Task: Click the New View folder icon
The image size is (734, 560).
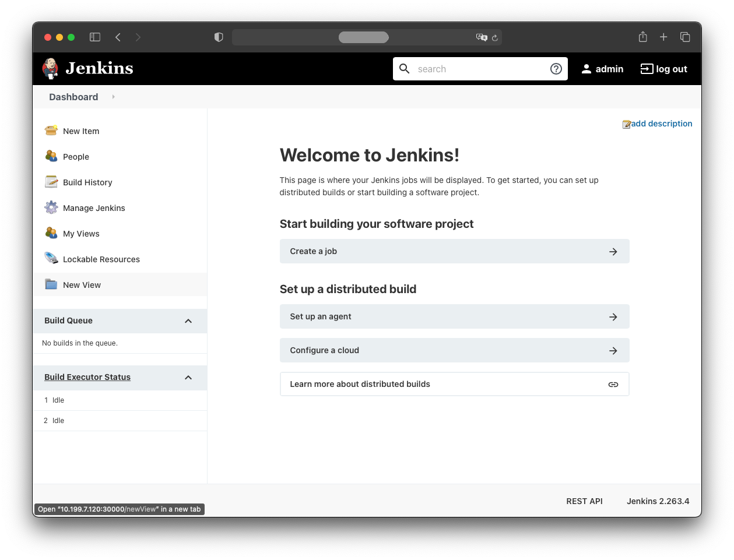Action: 51,284
